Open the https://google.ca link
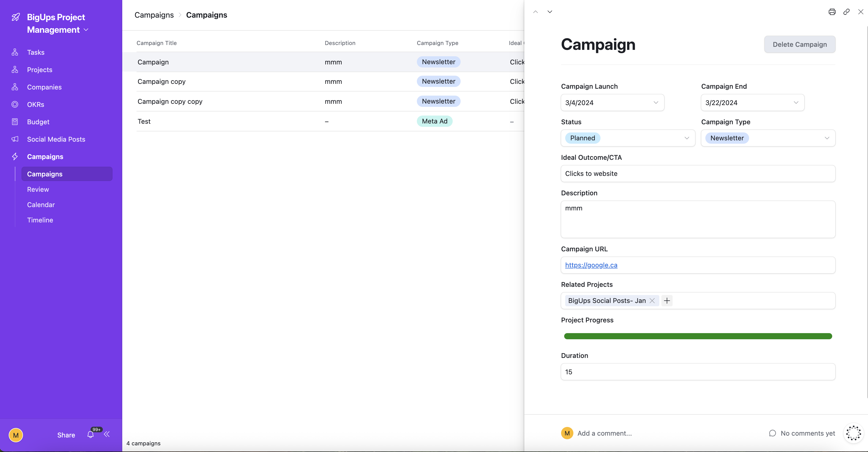Screen dimensions: 868x452 [x=591, y=265]
